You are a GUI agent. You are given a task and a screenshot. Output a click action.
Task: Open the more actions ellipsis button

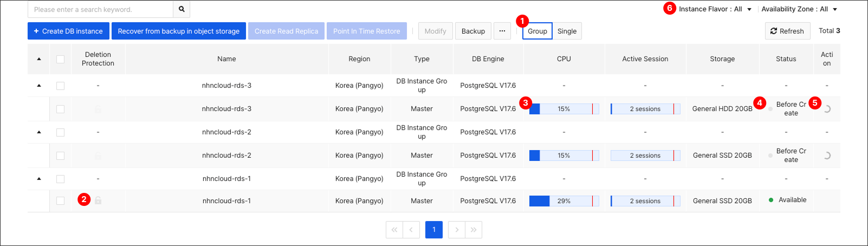(502, 31)
